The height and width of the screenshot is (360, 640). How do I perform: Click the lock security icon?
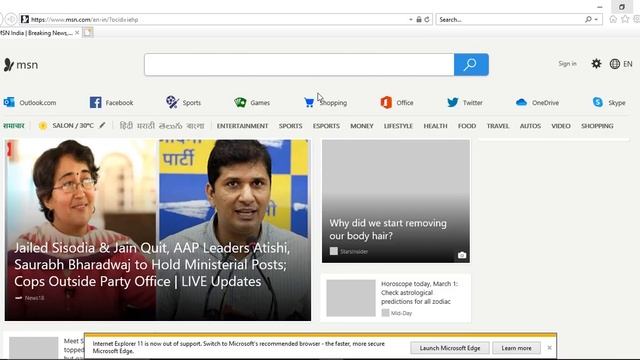pos(419,19)
